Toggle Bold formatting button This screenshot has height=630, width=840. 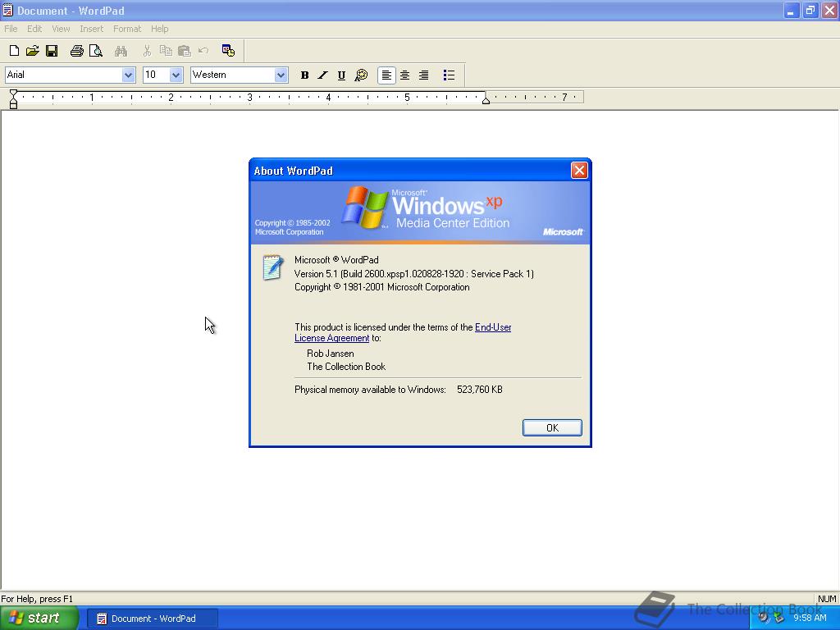pyautogui.click(x=304, y=75)
